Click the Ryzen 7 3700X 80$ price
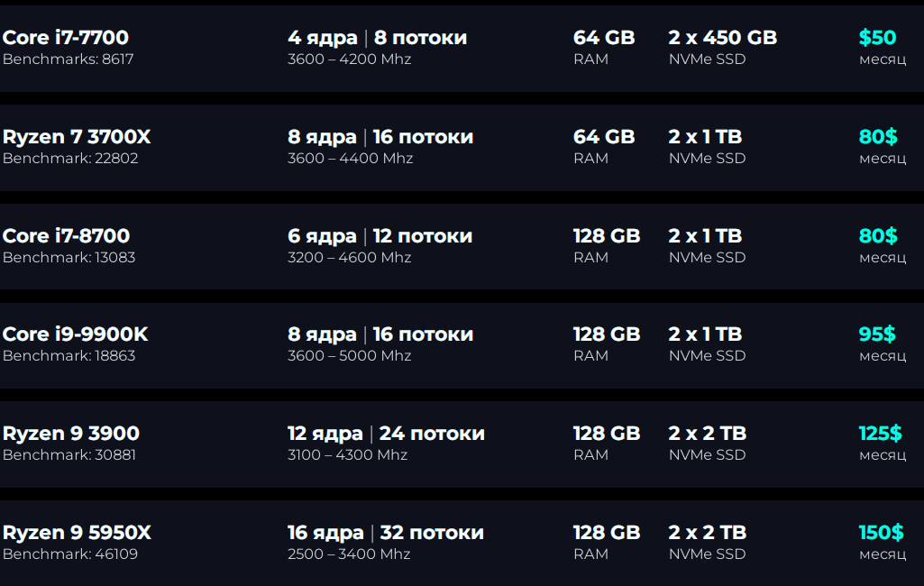The width and height of the screenshot is (924, 586). tap(878, 137)
